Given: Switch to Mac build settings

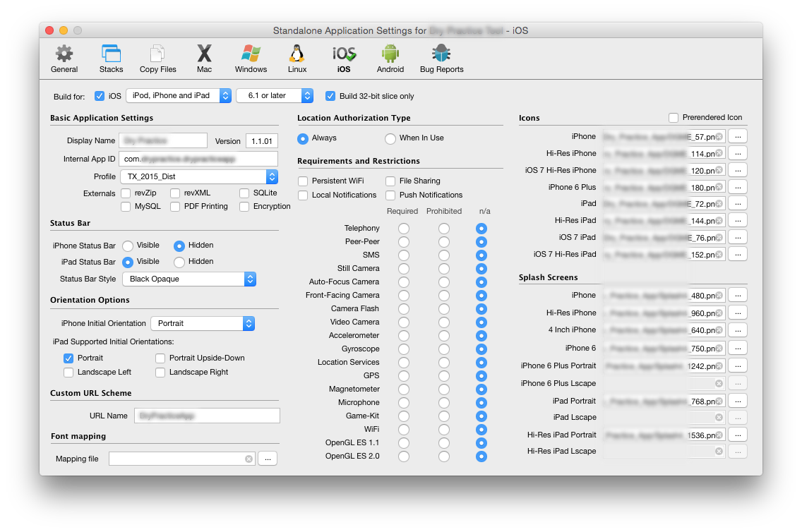Looking at the screenshot, I should tap(204, 59).
